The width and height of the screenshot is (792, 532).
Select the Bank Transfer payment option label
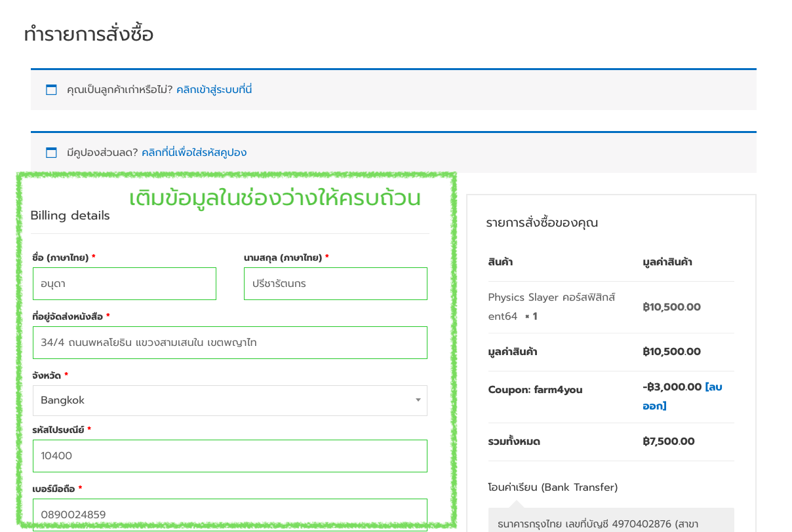[553, 487]
